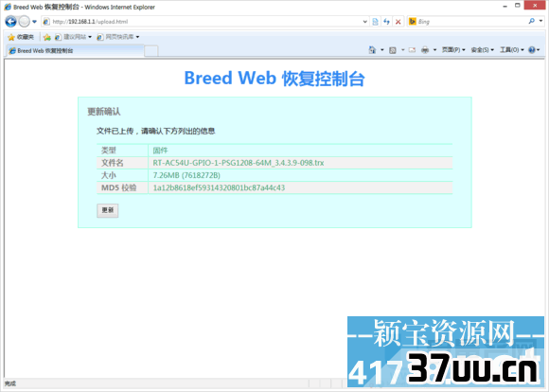Click the Bing provider icon in search box
The width and height of the screenshot is (549, 392).
[x=413, y=22]
